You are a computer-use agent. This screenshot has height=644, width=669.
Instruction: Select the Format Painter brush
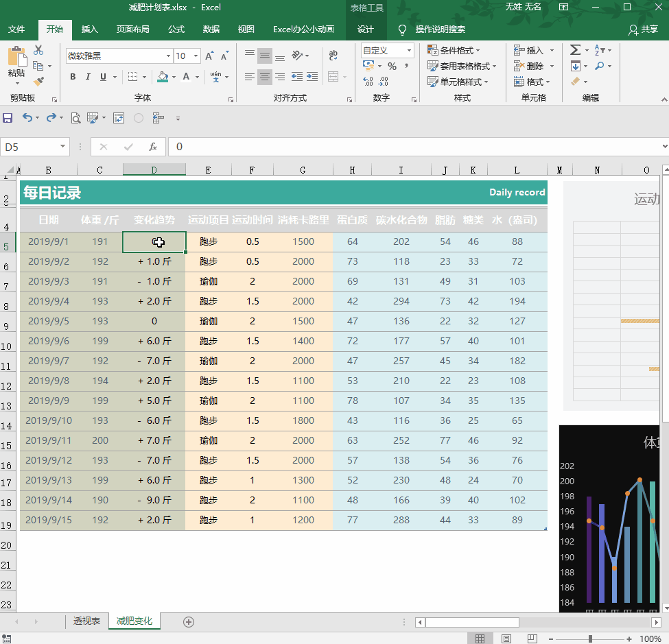pyautogui.click(x=38, y=81)
